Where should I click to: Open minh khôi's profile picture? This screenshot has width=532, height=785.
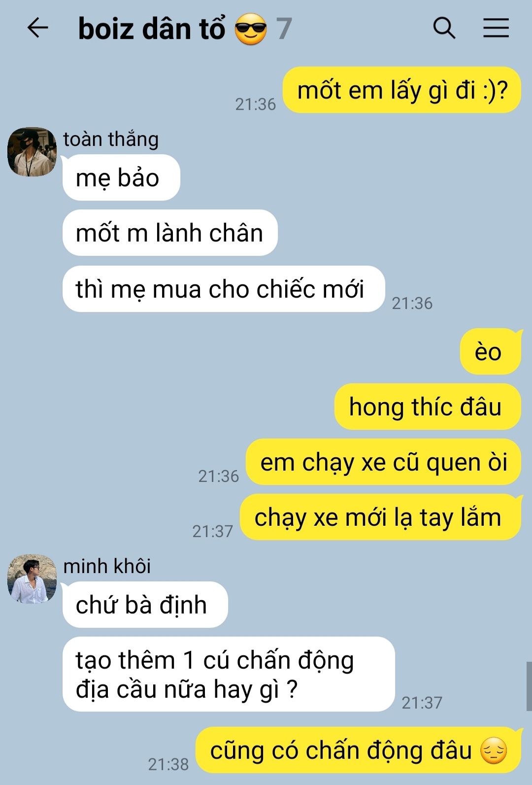pos(32,579)
